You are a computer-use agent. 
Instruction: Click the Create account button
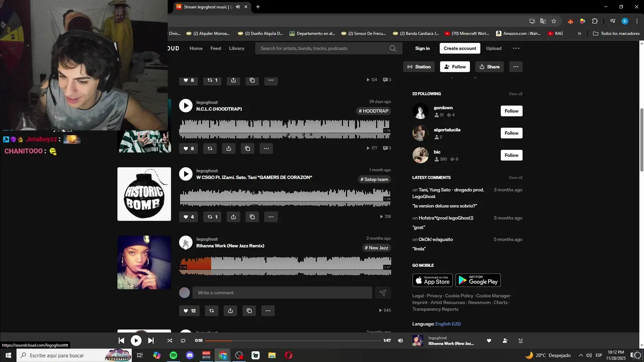point(460,48)
